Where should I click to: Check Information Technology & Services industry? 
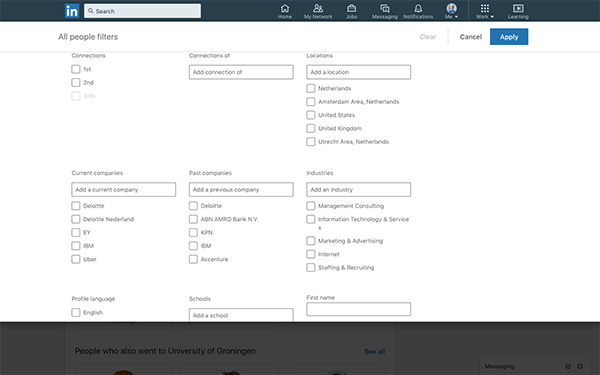coord(311,219)
